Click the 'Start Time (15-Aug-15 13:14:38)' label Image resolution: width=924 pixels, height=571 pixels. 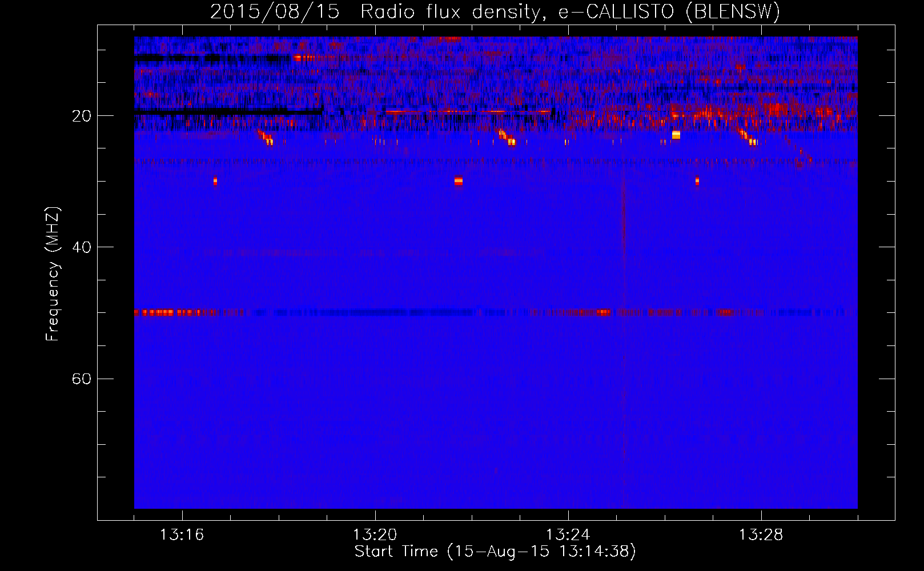point(495,552)
